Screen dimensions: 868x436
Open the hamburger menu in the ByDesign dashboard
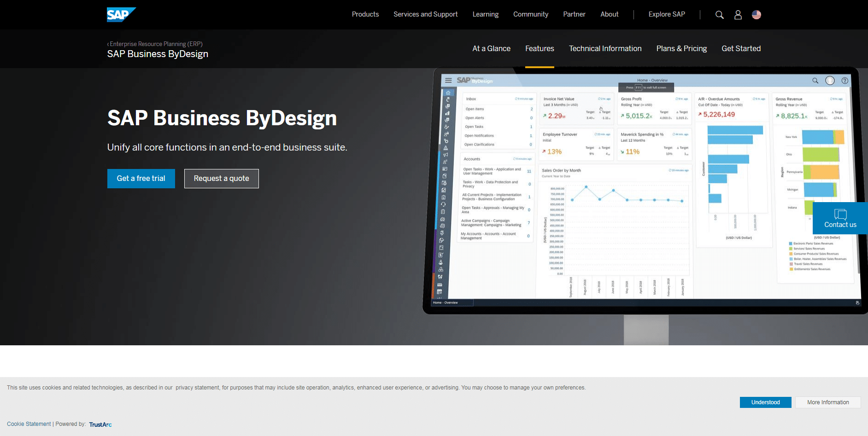pos(448,80)
